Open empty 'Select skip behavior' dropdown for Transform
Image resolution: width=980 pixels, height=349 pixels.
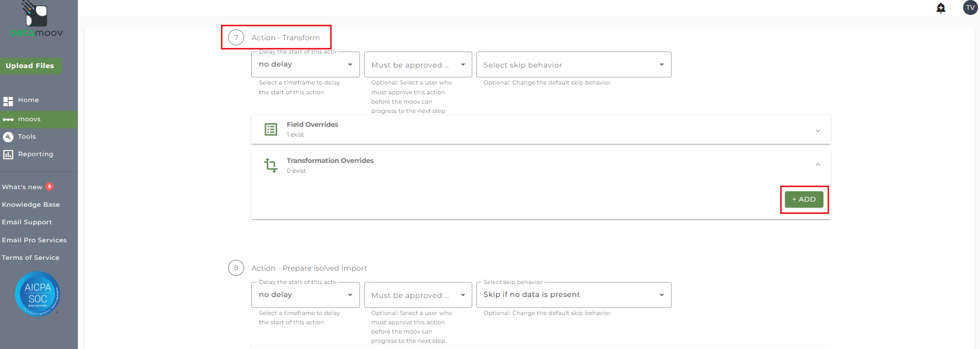(x=573, y=65)
